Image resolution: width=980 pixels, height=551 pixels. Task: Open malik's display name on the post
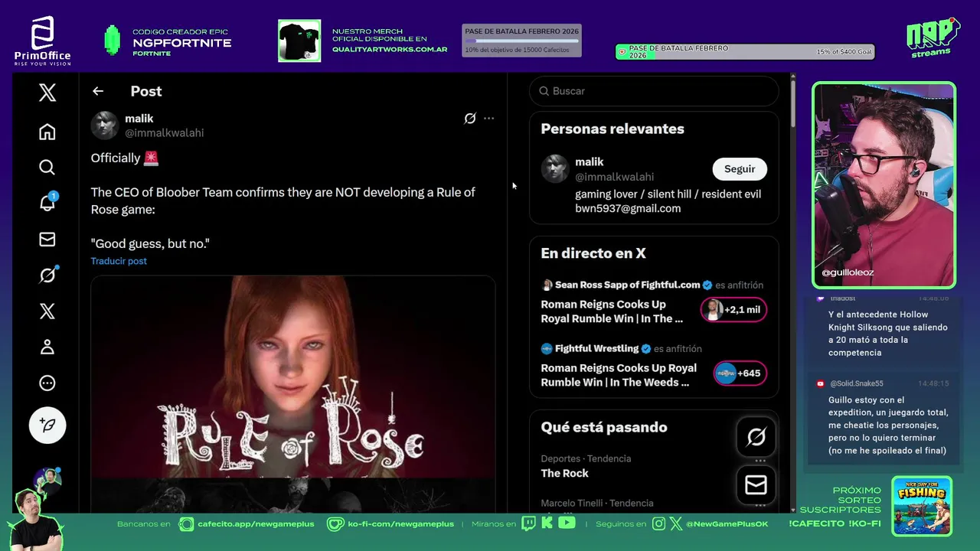pyautogui.click(x=139, y=119)
